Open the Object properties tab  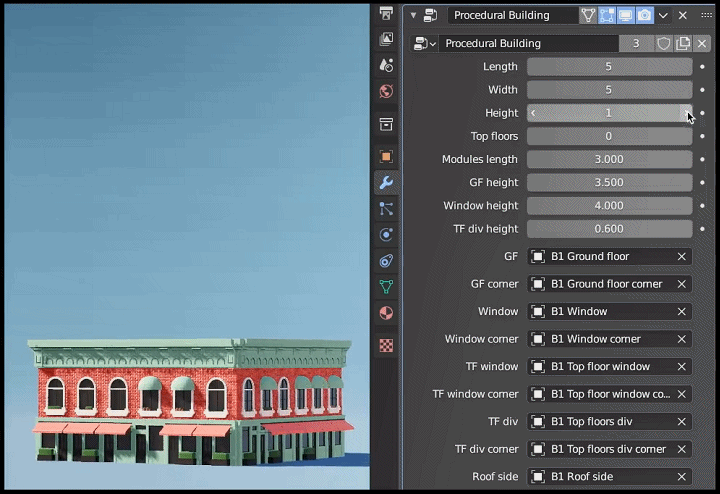pos(386,157)
